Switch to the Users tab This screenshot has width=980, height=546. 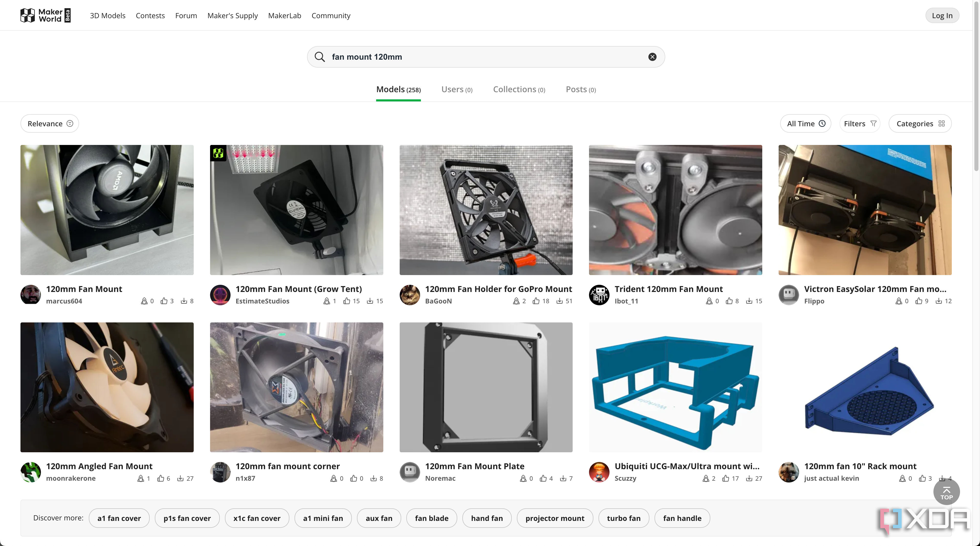(x=457, y=89)
